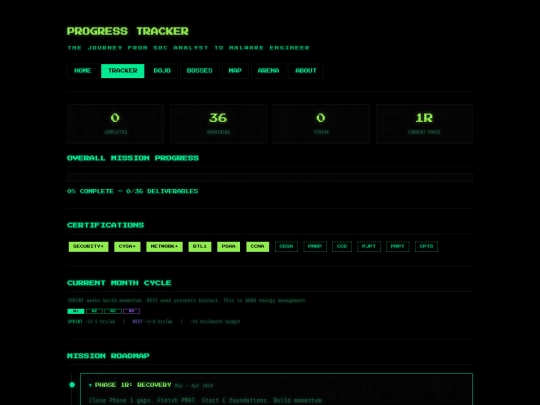The height and width of the screenshot is (405, 540).
Task: Click the "Close Phase 1 gaps" description text
Action: tap(206, 401)
